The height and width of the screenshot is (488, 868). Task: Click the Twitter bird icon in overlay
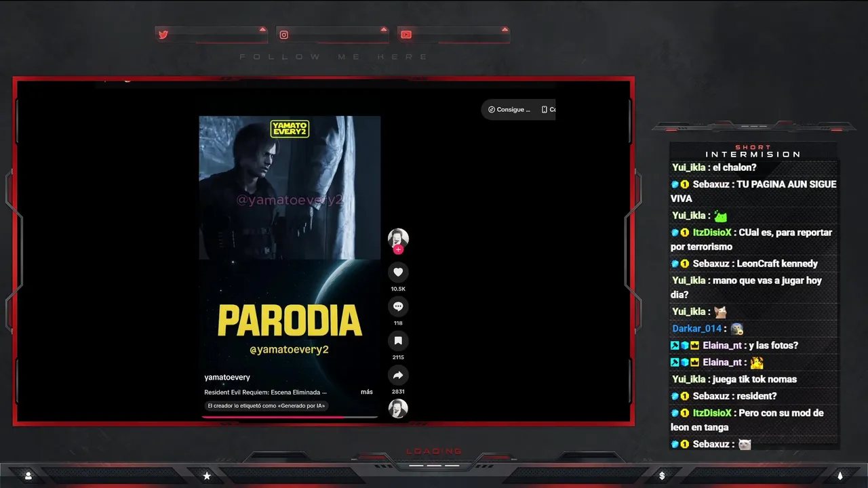pos(163,35)
